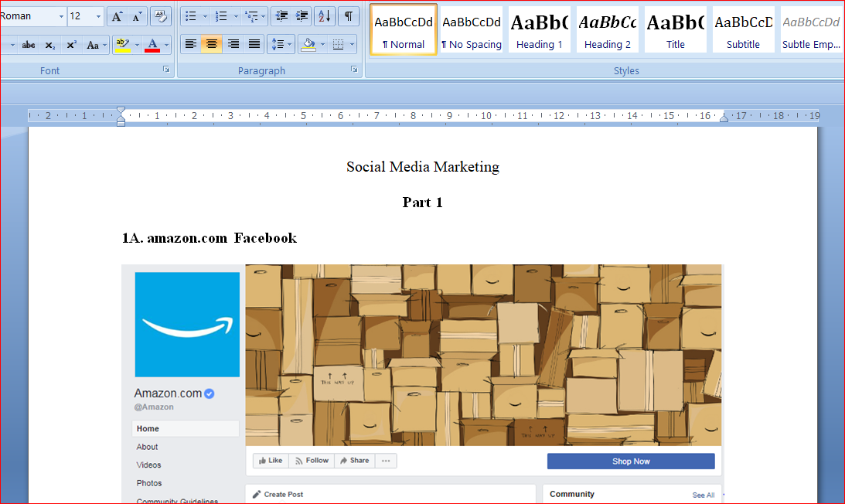Apply text highlight color marker
Viewport: 845px width, 504px height.
click(x=123, y=45)
